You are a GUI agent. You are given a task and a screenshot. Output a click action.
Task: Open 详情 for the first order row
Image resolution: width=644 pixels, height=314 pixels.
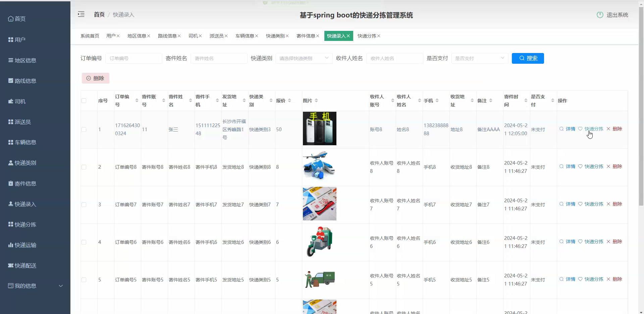tap(569, 129)
